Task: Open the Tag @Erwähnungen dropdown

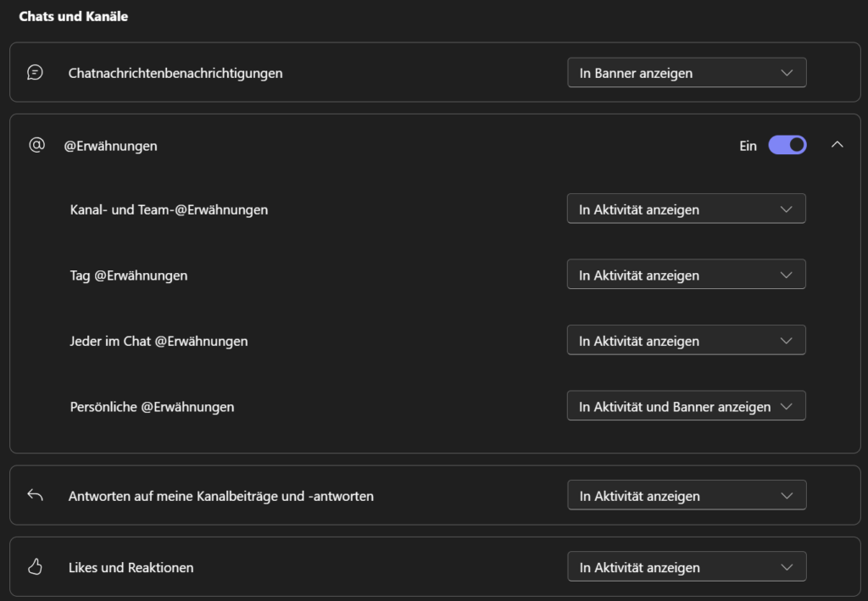Action: click(687, 274)
